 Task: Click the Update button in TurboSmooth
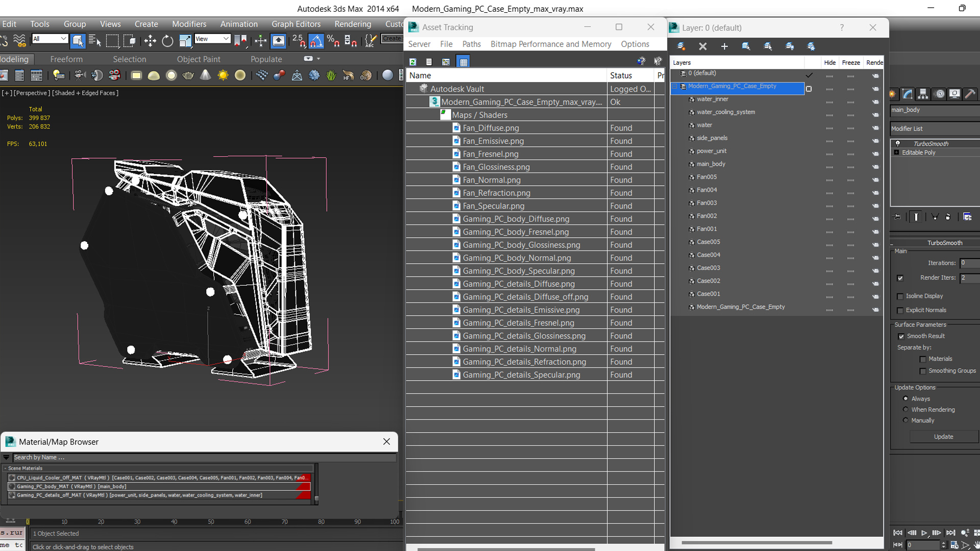pyautogui.click(x=943, y=437)
